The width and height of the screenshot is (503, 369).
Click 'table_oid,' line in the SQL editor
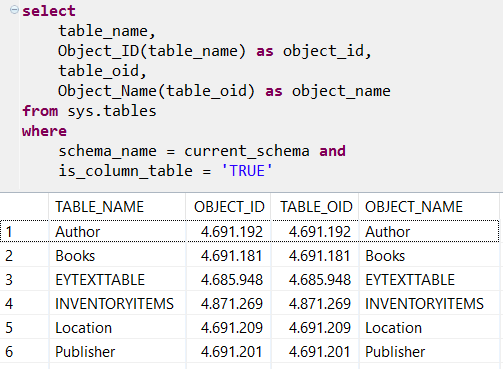point(102,71)
